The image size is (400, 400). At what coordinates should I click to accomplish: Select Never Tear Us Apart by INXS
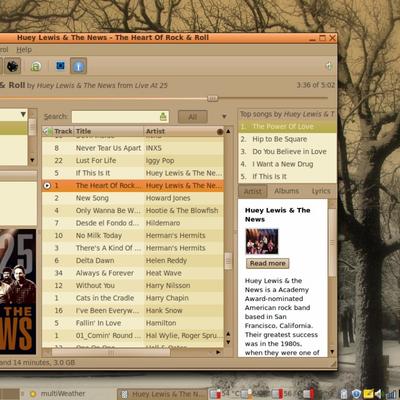coord(133,148)
